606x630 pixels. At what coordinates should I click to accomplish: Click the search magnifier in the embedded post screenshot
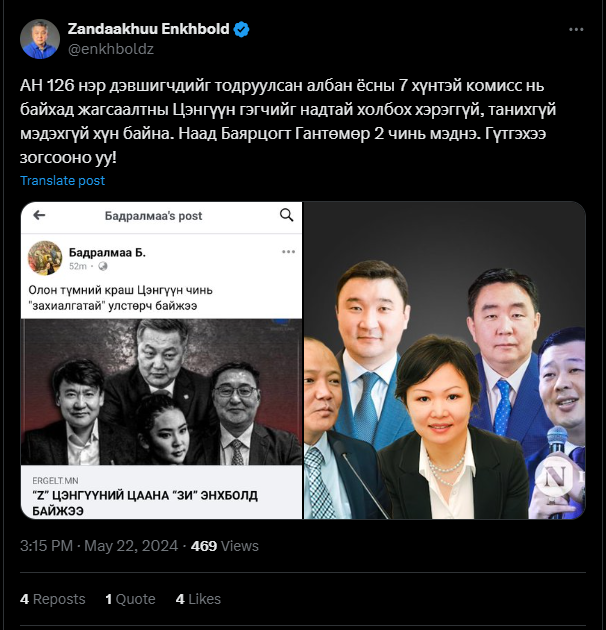pyautogui.click(x=286, y=215)
